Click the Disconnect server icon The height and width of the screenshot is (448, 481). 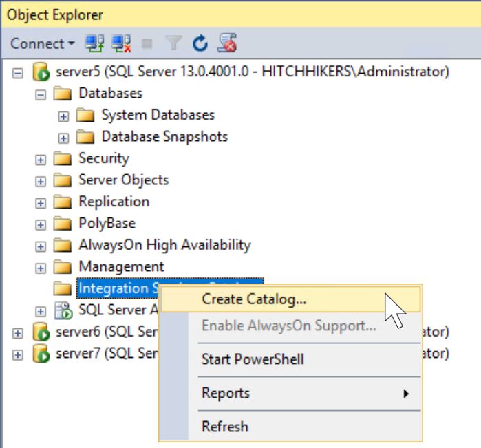click(121, 43)
